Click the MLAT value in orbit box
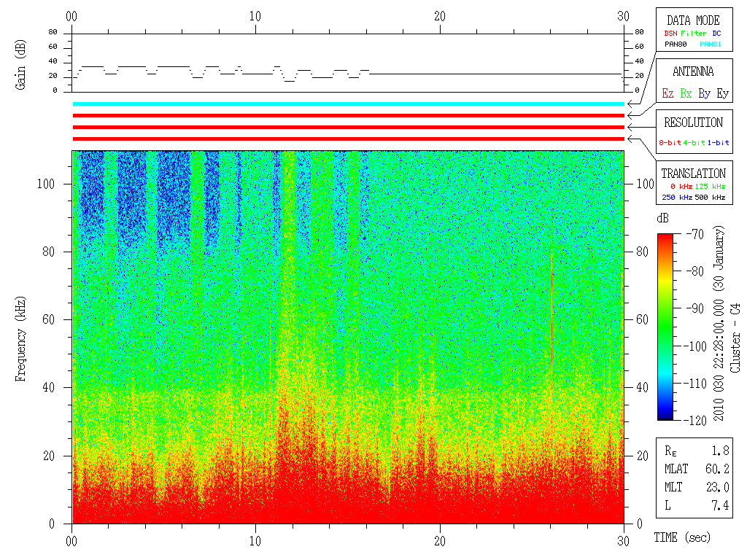This screenshot has height=560, width=747. click(717, 469)
